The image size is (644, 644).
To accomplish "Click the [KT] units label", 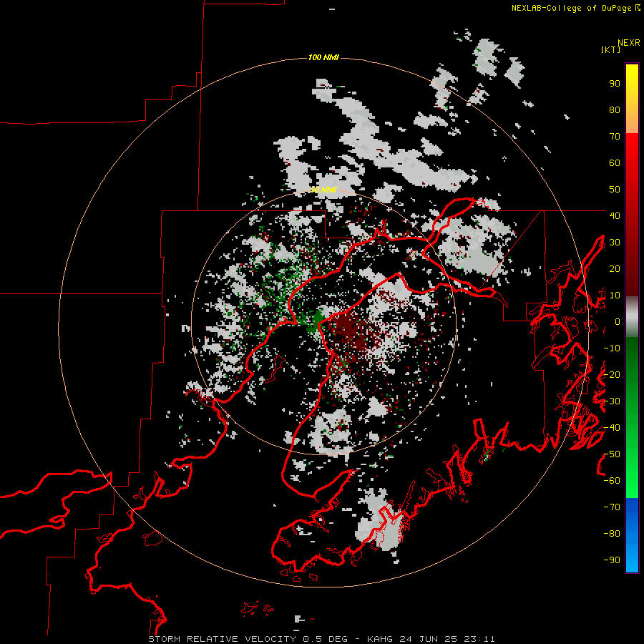I will point(611,49).
